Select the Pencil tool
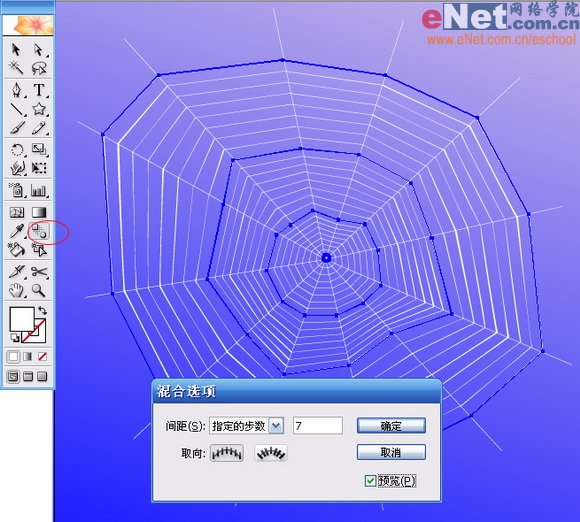Image resolution: width=580 pixels, height=522 pixels. (x=39, y=128)
